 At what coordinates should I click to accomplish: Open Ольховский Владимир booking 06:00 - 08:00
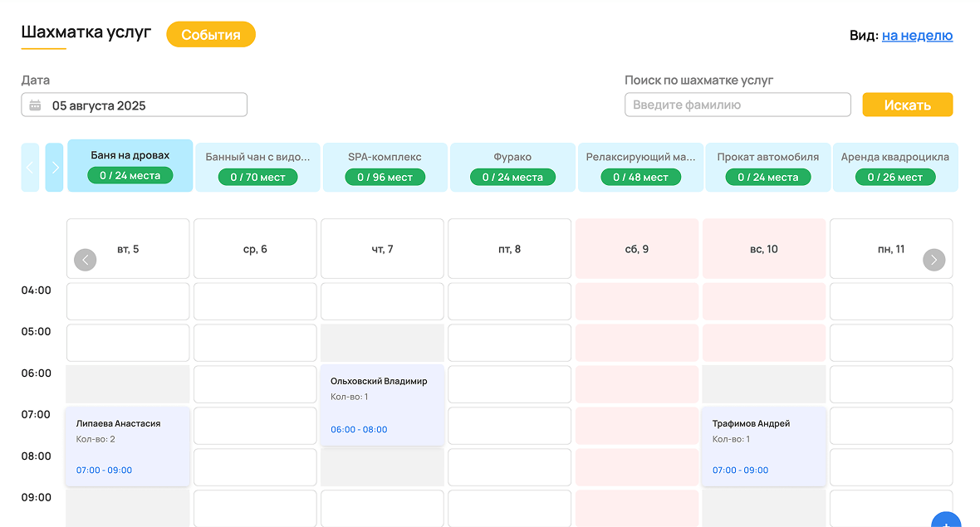click(382, 405)
